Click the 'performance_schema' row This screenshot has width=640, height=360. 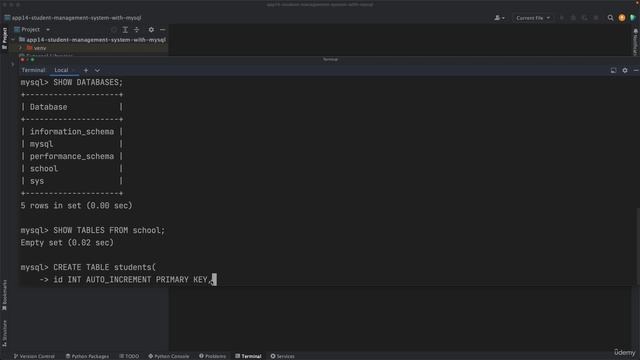(72, 156)
